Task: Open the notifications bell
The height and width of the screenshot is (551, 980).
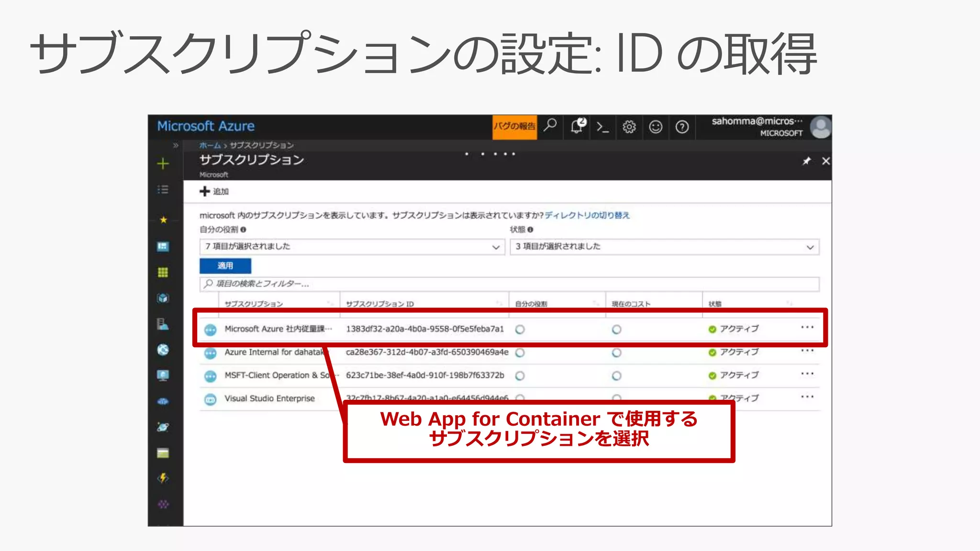Action: 578,126
